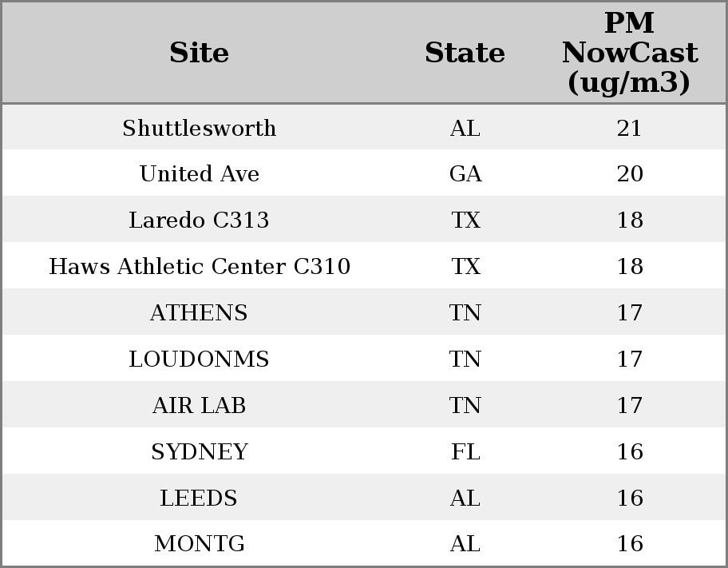This screenshot has width=728, height=568.
Task: Select the SYDNEY site cell
Action: [x=200, y=451]
